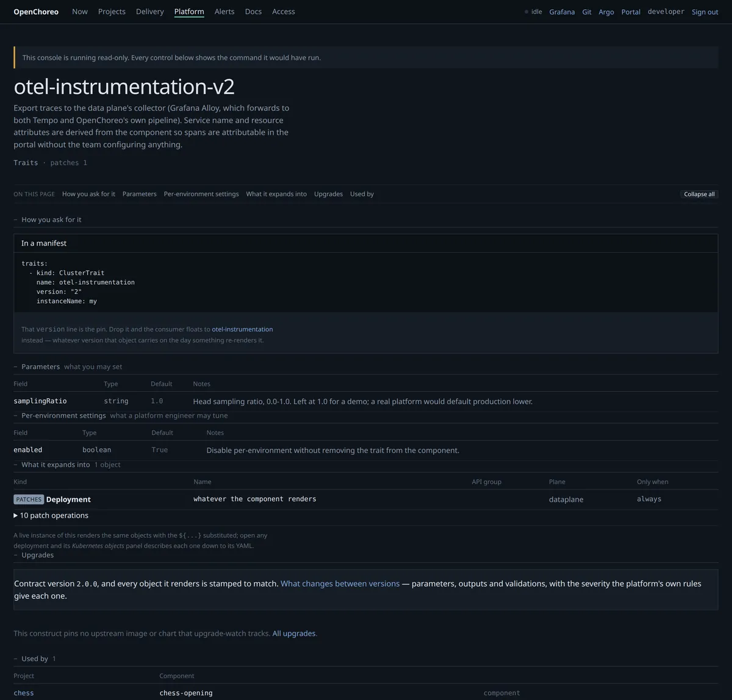The width and height of the screenshot is (732, 700).
Task: Open the otel-instrumentation link in the note
Action: point(242,329)
